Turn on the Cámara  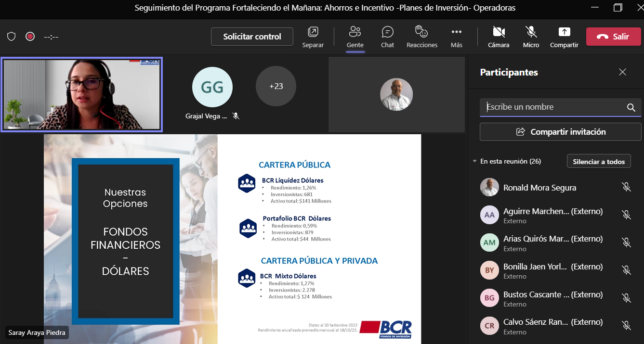point(499,37)
